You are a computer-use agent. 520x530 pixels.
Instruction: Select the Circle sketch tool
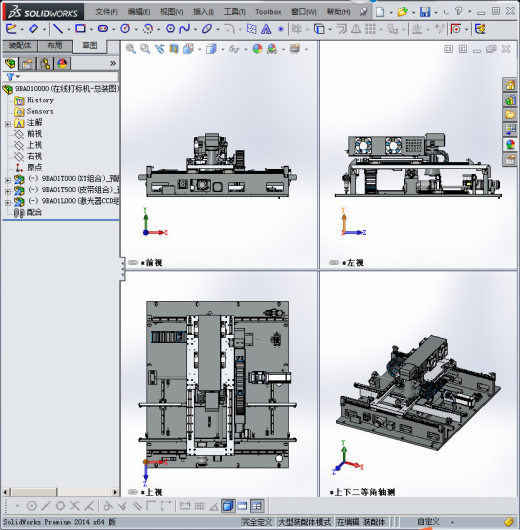coord(125,29)
